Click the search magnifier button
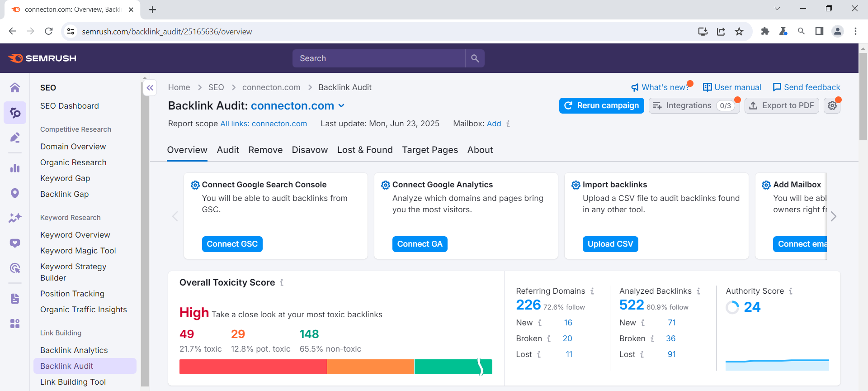The height and width of the screenshot is (391, 868). pyautogui.click(x=475, y=58)
